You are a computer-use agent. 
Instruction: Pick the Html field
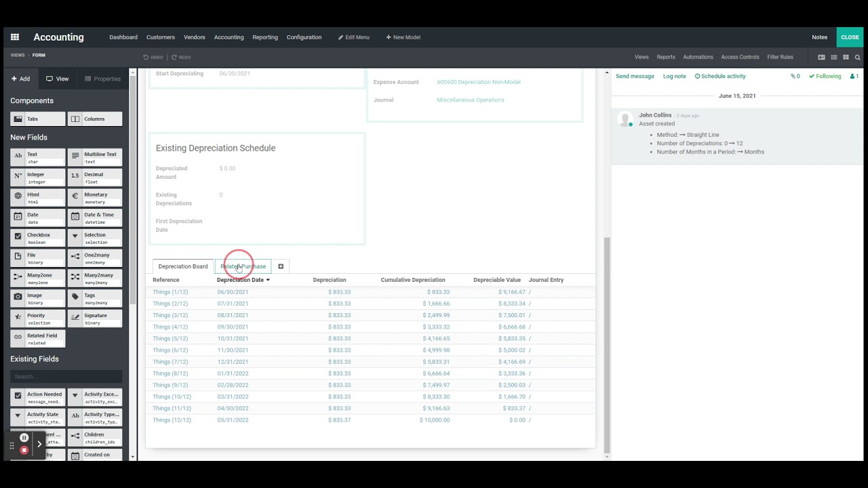pos(38,198)
